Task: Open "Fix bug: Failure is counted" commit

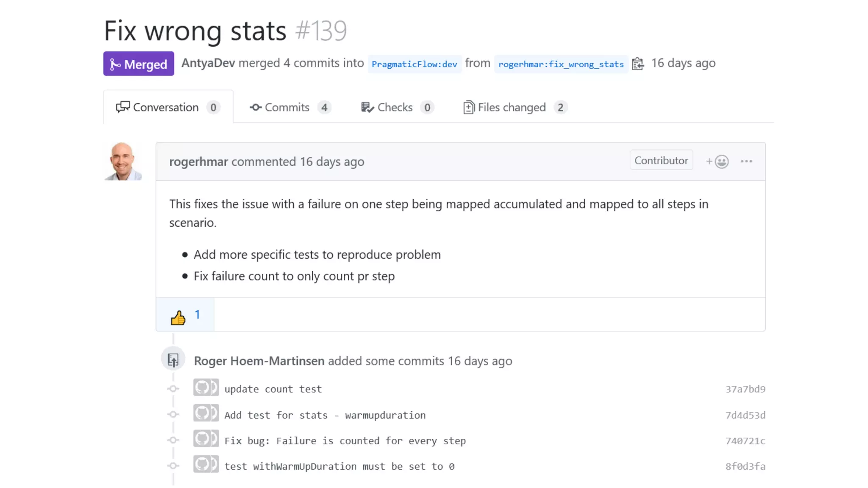Action: [345, 441]
